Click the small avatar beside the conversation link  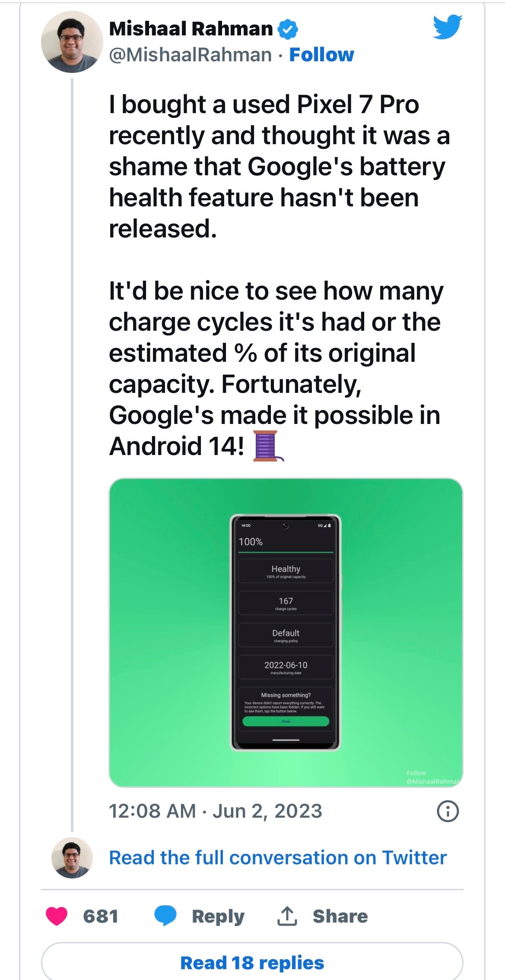coord(72,857)
